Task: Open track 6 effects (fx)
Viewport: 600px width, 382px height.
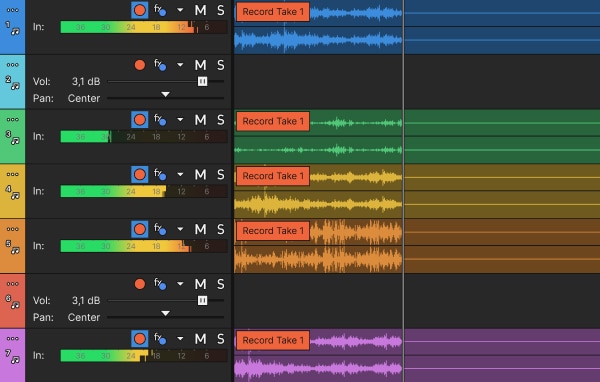Action: pyautogui.click(x=160, y=284)
